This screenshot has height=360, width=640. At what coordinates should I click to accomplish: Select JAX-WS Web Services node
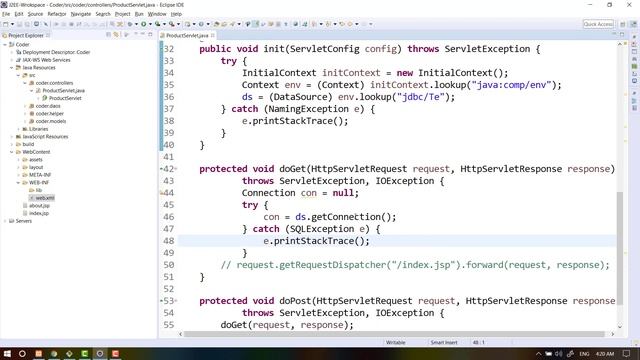[x=46, y=60]
